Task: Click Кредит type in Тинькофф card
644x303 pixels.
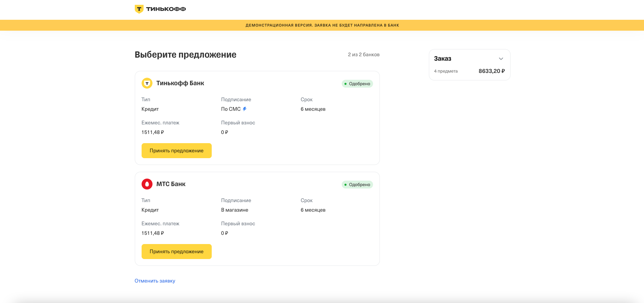Action: point(150,109)
